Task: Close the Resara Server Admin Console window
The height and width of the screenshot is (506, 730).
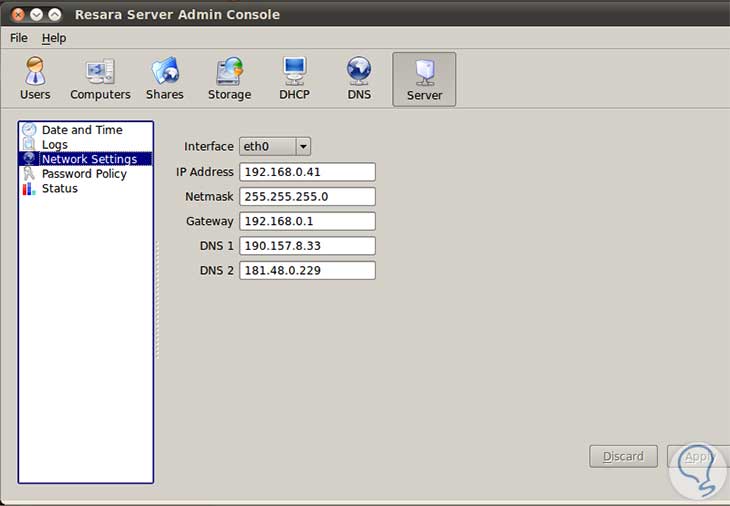Action: (18, 15)
